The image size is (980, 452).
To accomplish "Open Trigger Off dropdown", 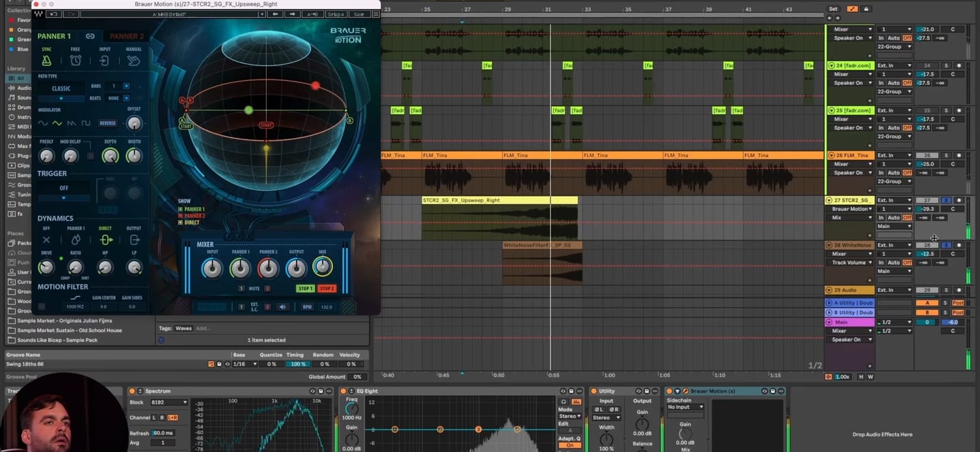I will 64,198.
